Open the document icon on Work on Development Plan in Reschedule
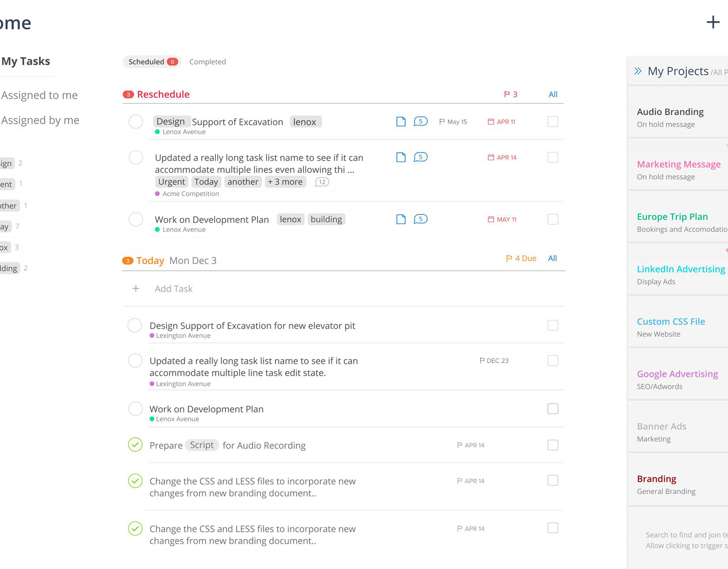This screenshot has height=569, width=728. [x=401, y=219]
